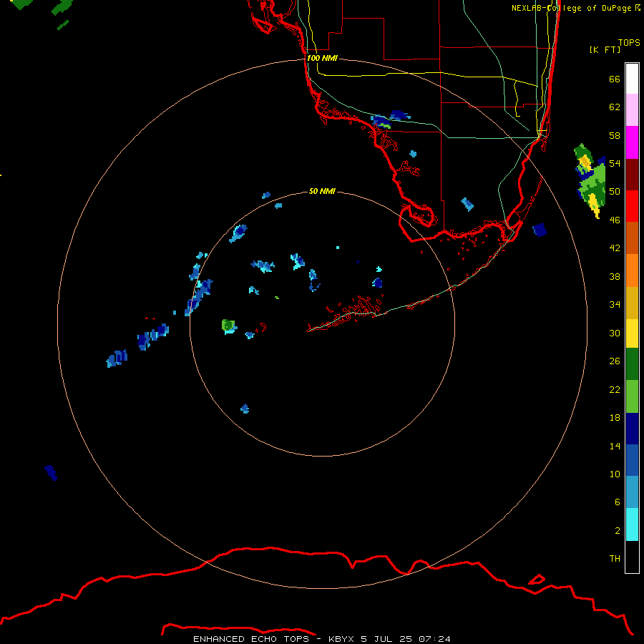Click the "50" value on the TOPS scale
The width and height of the screenshot is (644, 644).
point(615,192)
